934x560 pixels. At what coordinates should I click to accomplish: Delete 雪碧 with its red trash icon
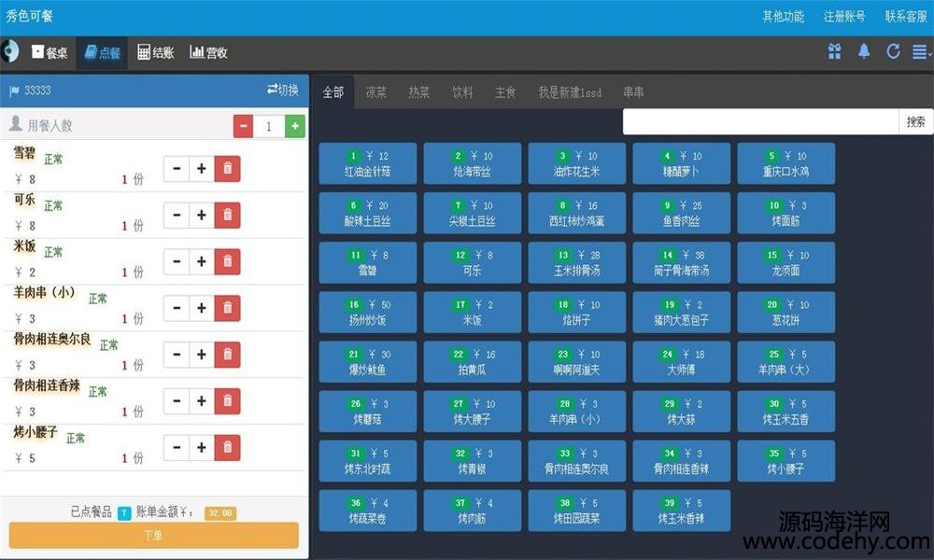pyautogui.click(x=227, y=168)
